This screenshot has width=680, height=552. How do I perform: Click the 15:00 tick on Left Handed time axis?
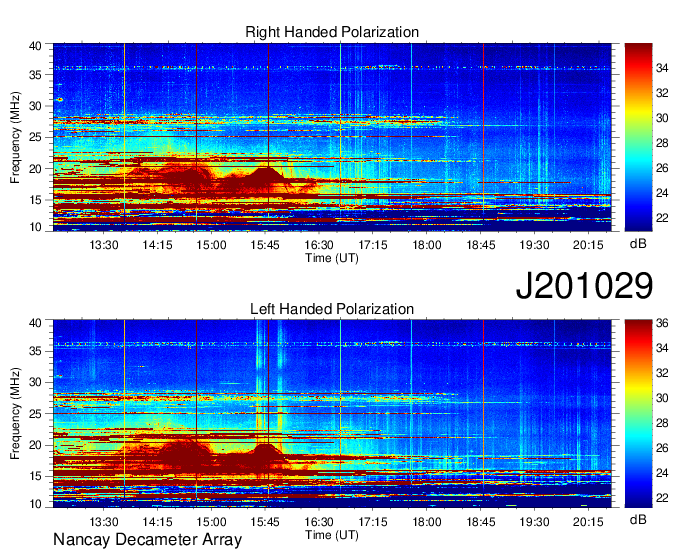click(x=211, y=522)
